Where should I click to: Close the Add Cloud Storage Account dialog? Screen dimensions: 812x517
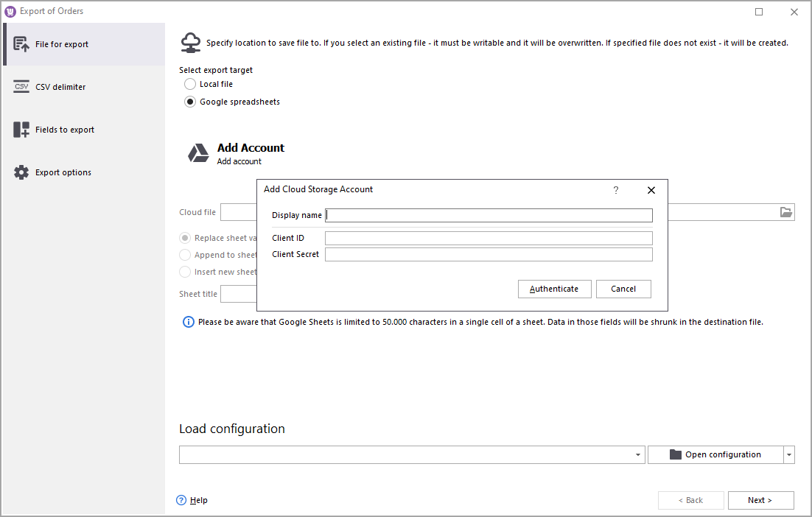651,190
